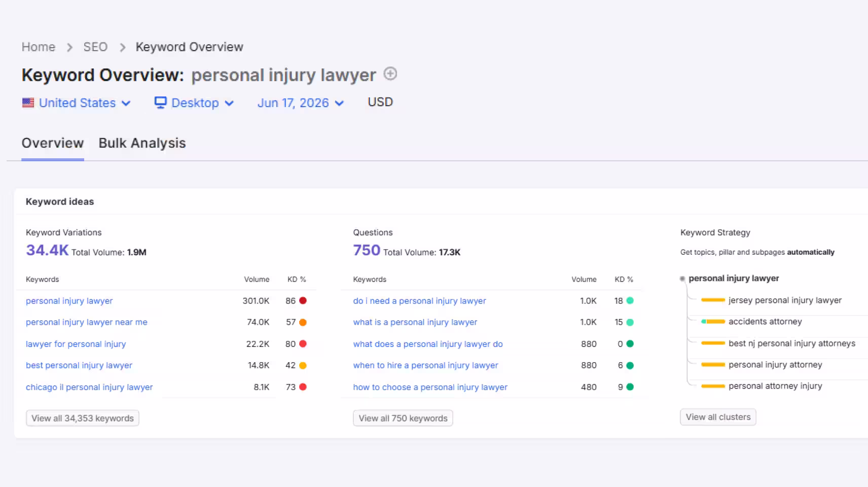Select personal attorney injury cluster

click(x=775, y=386)
